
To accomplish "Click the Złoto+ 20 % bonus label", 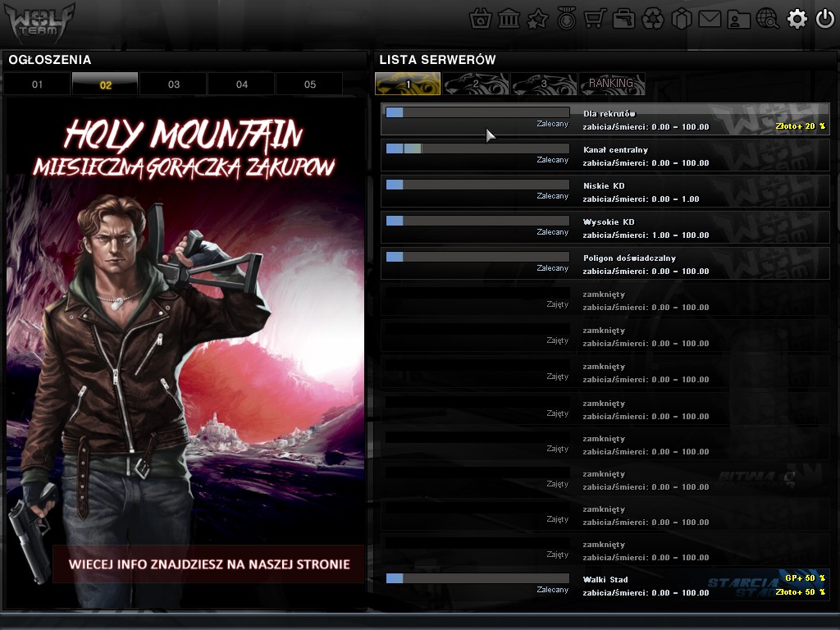I will 801,126.
